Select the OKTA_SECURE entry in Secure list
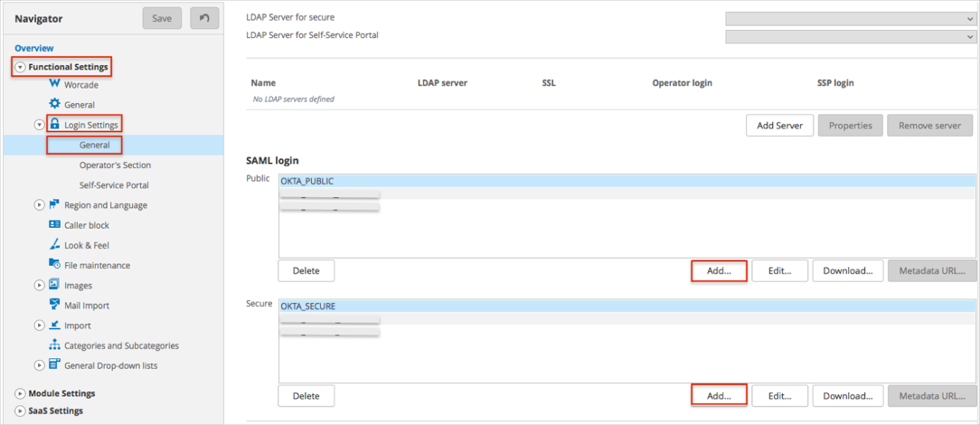The image size is (980, 425). click(x=307, y=307)
